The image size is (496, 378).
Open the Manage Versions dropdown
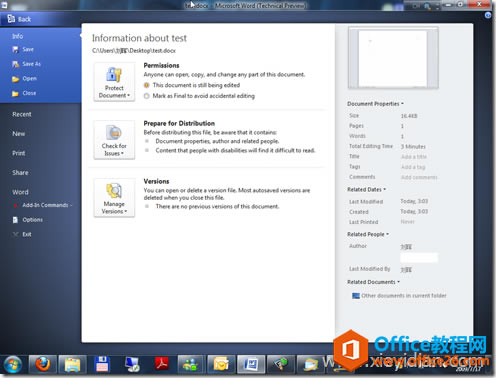[114, 198]
